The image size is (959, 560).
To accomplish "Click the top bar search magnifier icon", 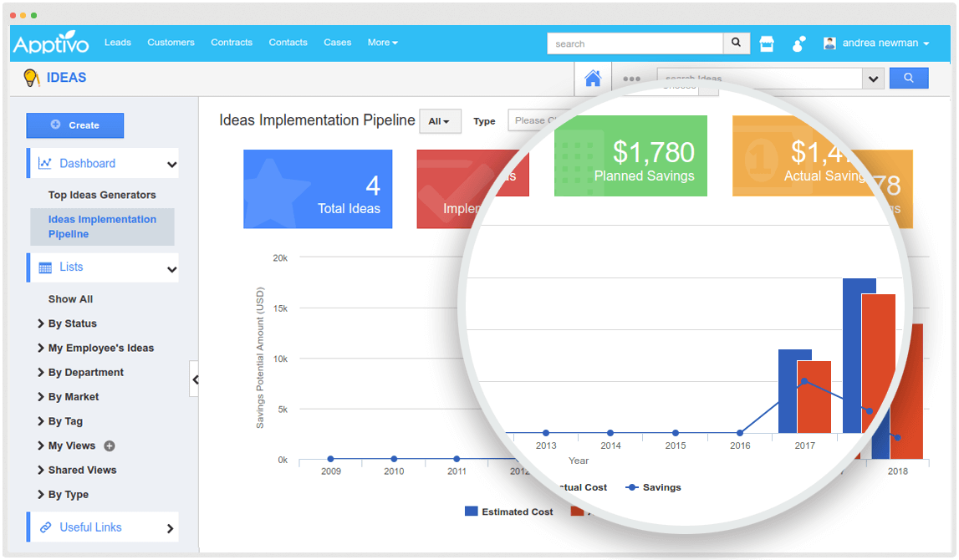I will click(x=736, y=43).
